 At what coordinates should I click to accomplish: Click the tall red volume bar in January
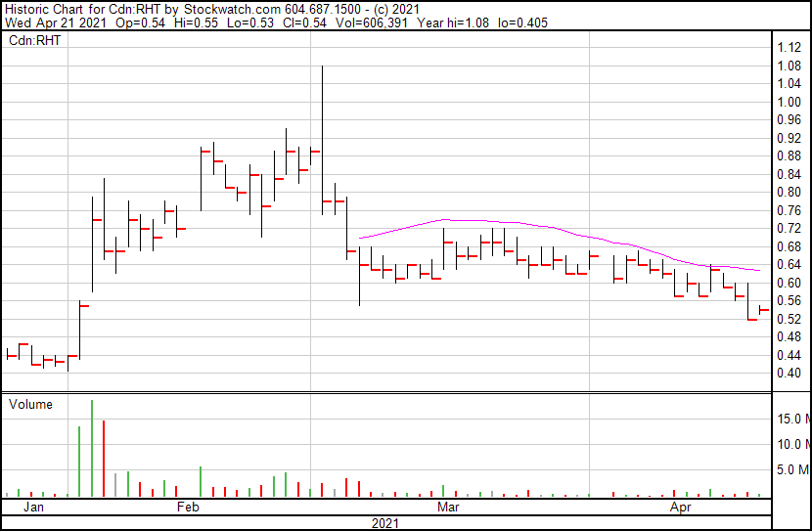(104, 459)
